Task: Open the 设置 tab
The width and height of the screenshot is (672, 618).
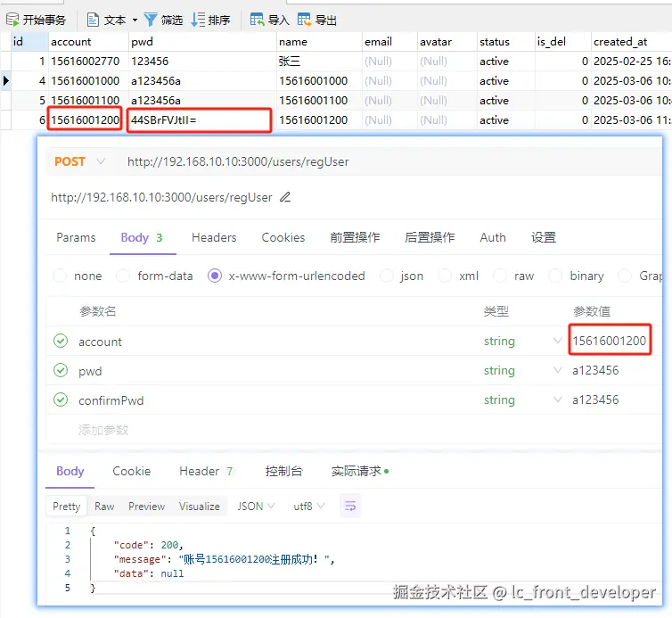Action: 544,237
